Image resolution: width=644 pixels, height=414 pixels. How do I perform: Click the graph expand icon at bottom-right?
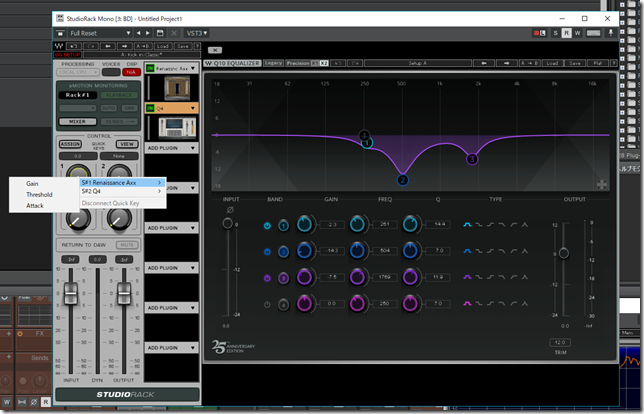coord(602,184)
